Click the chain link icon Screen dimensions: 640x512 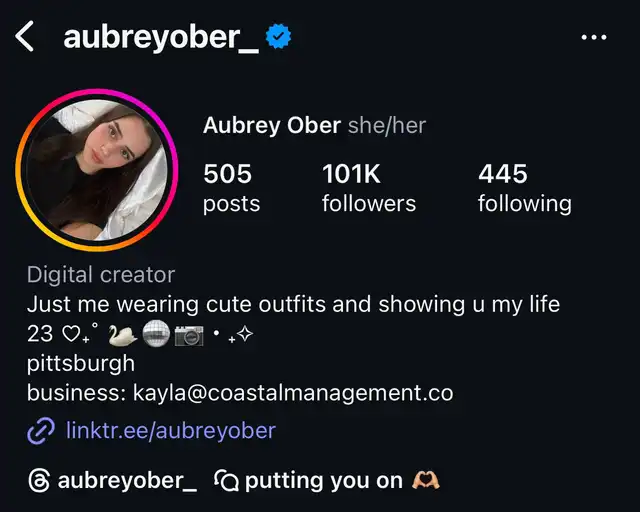pos(41,431)
